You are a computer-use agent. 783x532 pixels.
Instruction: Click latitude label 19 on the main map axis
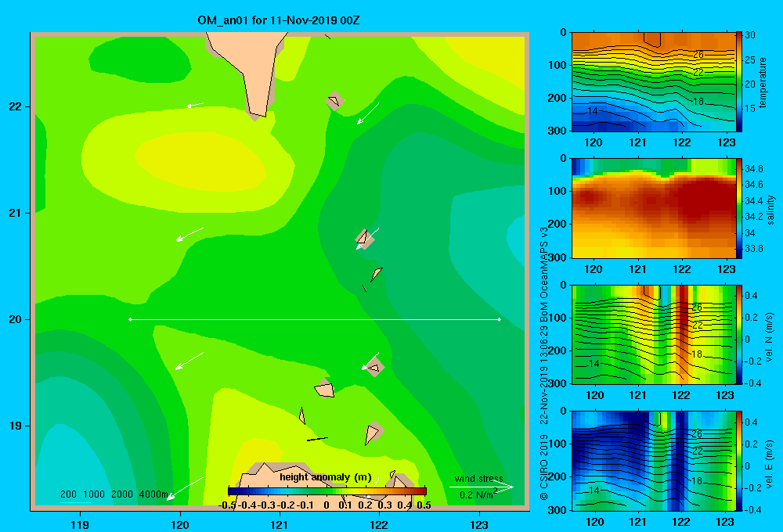click(15, 426)
